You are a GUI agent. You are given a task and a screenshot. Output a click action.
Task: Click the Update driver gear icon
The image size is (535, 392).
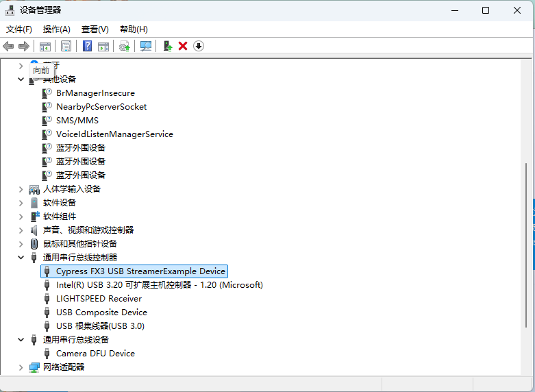(124, 46)
